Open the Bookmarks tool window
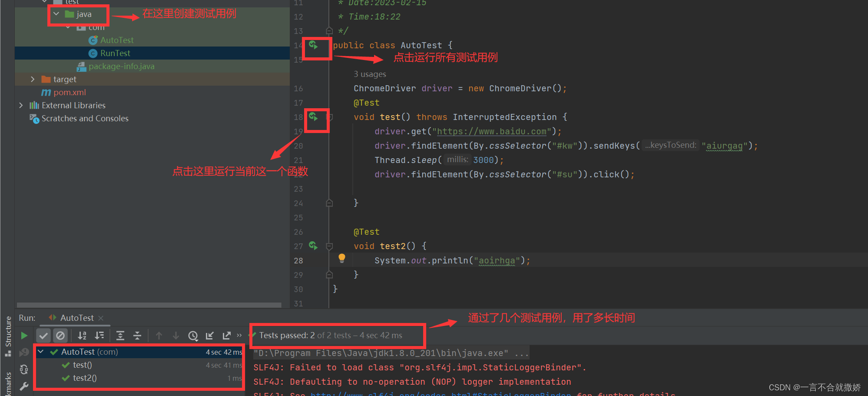868x396 pixels. click(8, 384)
